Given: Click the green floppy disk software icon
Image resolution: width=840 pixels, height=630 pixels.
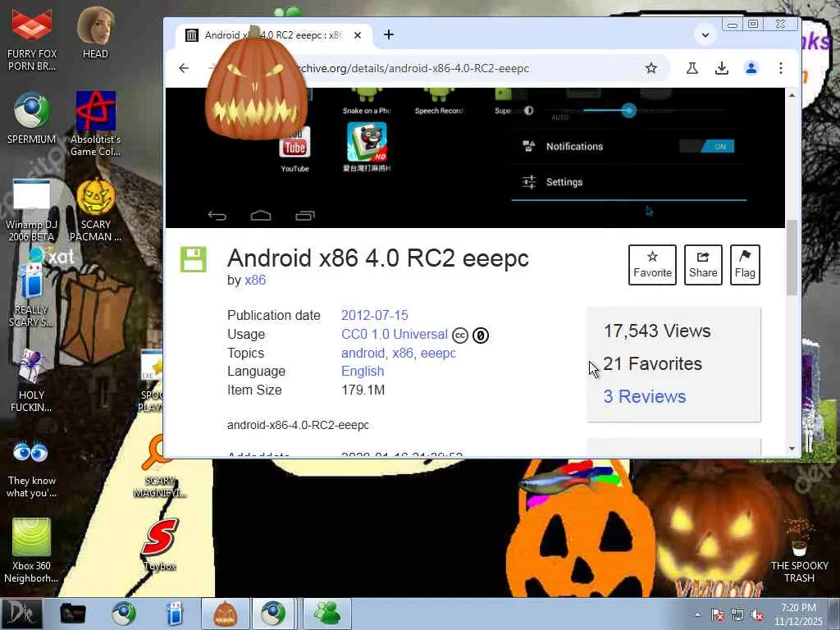Looking at the screenshot, I should coord(193,260).
